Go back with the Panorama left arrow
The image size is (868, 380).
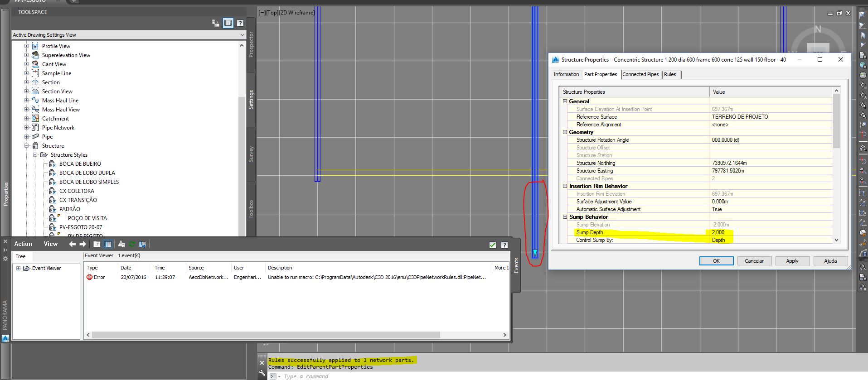pyautogui.click(x=73, y=244)
